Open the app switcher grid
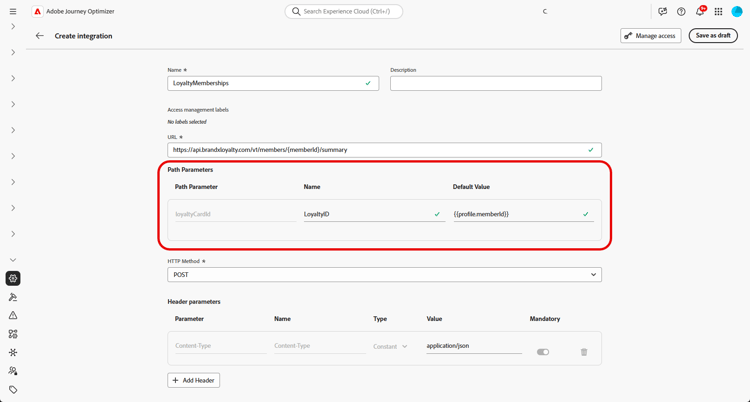 click(x=718, y=12)
